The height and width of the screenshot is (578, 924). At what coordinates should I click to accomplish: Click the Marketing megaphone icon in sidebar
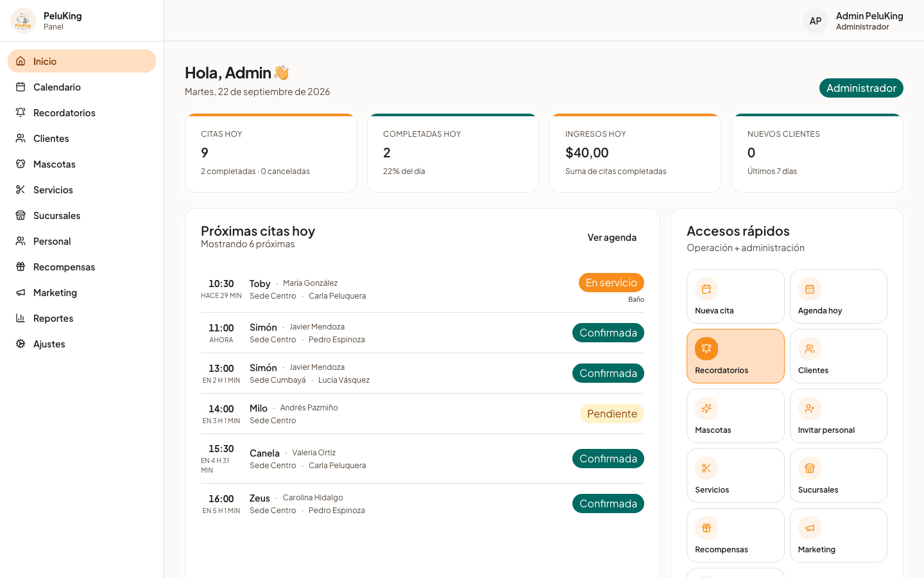tap(21, 292)
